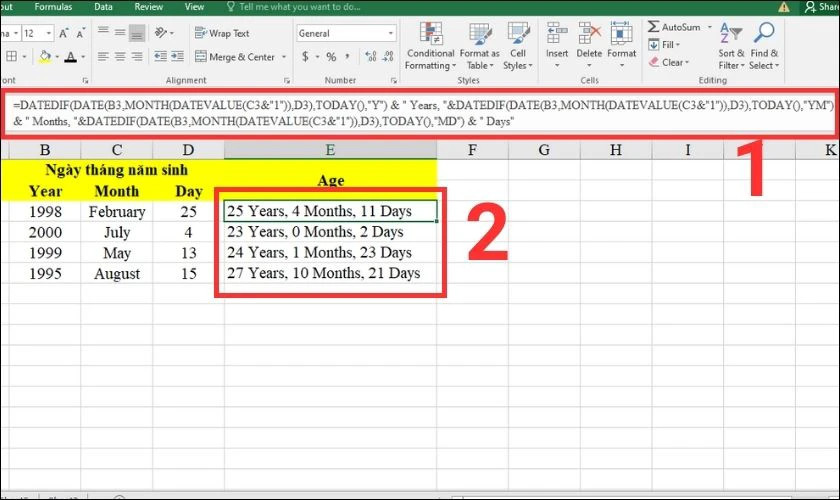Apply accounting dollar number format

click(305, 56)
